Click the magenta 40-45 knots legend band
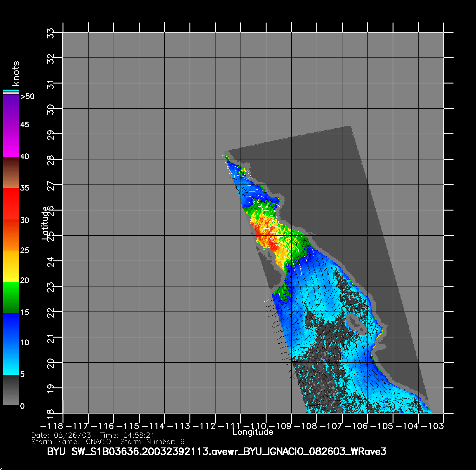The width and height of the screenshot is (476, 470). click(11, 141)
